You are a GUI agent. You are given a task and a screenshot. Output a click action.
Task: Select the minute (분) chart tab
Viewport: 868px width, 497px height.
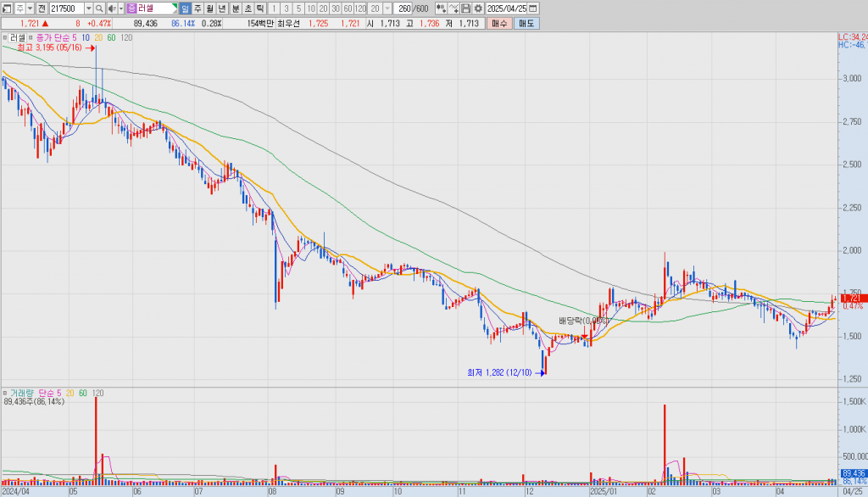coord(236,8)
